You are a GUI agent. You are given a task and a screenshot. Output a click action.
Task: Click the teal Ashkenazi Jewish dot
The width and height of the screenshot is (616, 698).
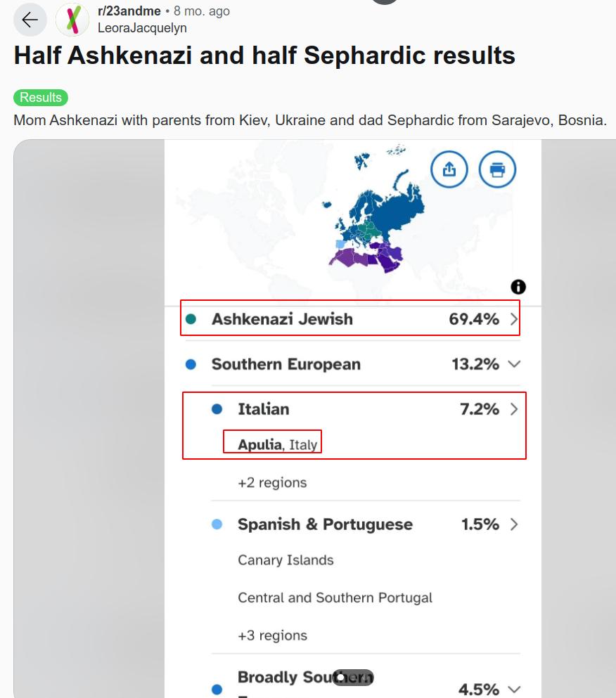pos(191,319)
